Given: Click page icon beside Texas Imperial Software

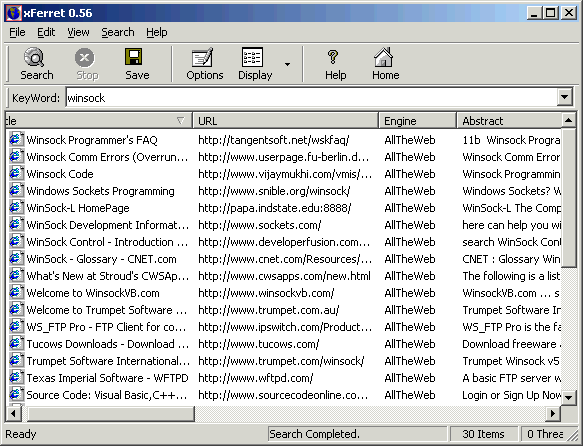Looking at the screenshot, I should (x=17, y=378).
